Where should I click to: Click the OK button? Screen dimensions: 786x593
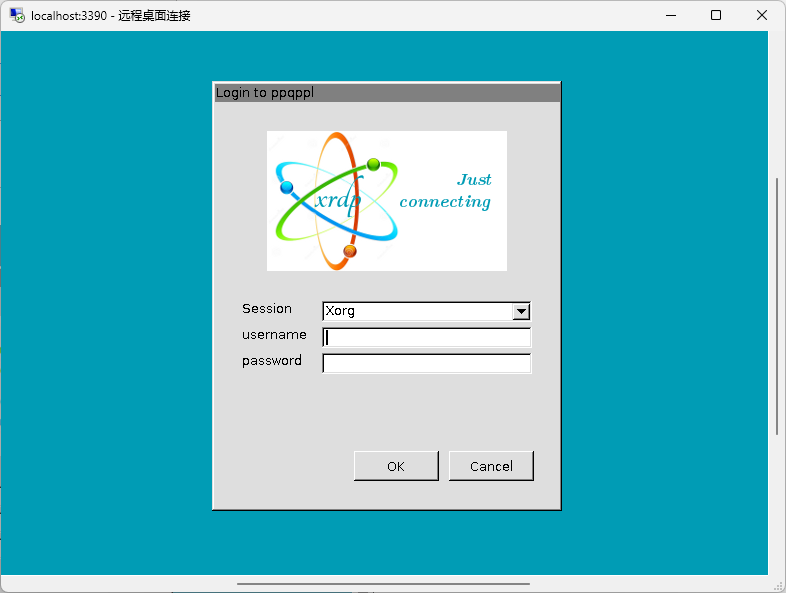(x=396, y=466)
